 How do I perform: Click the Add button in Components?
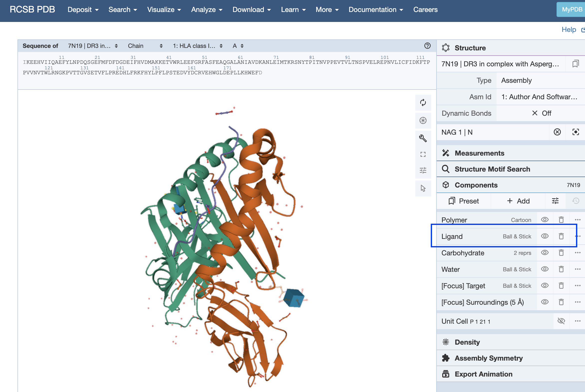tap(518, 201)
